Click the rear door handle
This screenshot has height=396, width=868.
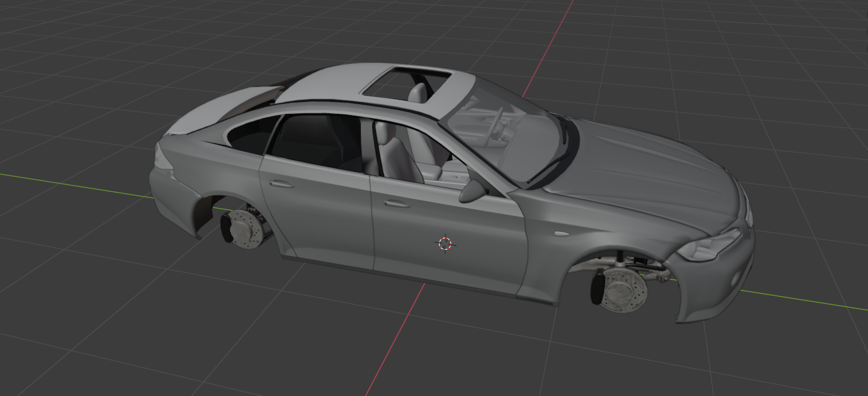[x=282, y=184]
